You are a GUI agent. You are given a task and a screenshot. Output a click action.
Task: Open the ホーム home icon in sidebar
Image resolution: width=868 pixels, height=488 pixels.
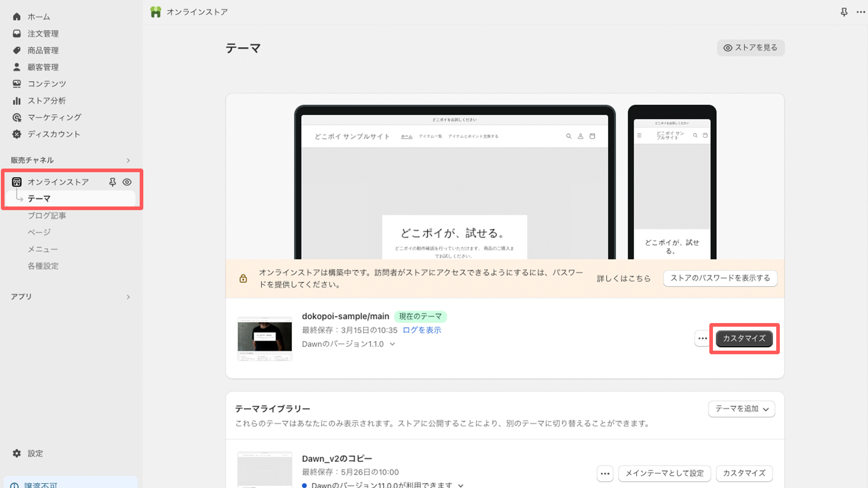[x=17, y=17]
